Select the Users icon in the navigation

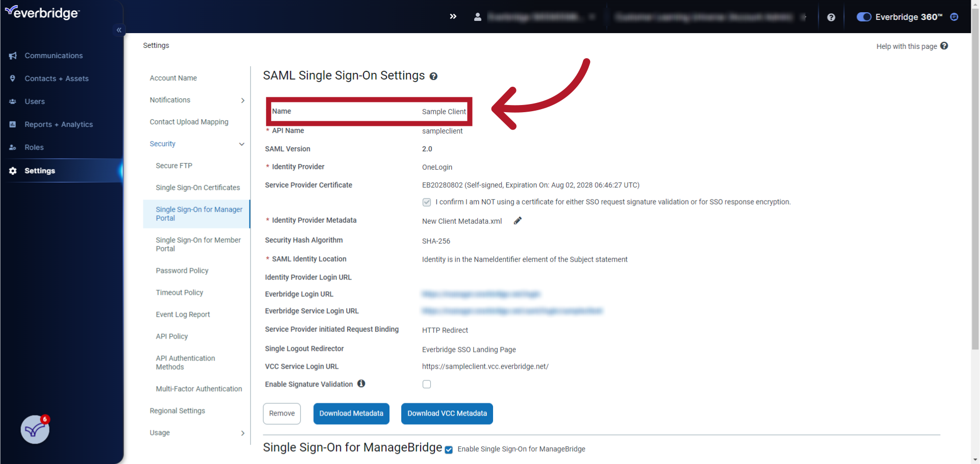pos(13,101)
